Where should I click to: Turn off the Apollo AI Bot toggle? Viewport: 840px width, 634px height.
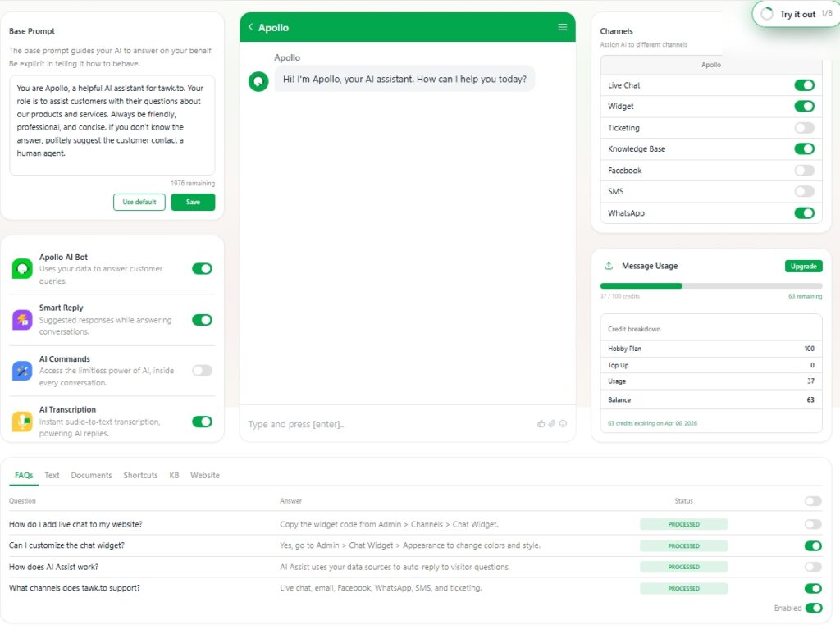(x=202, y=269)
